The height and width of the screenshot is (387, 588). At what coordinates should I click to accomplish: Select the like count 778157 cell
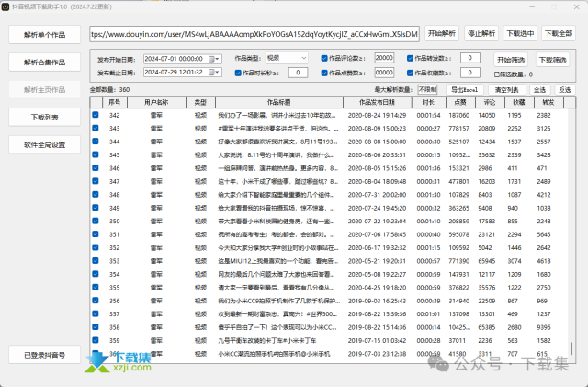pos(459,129)
